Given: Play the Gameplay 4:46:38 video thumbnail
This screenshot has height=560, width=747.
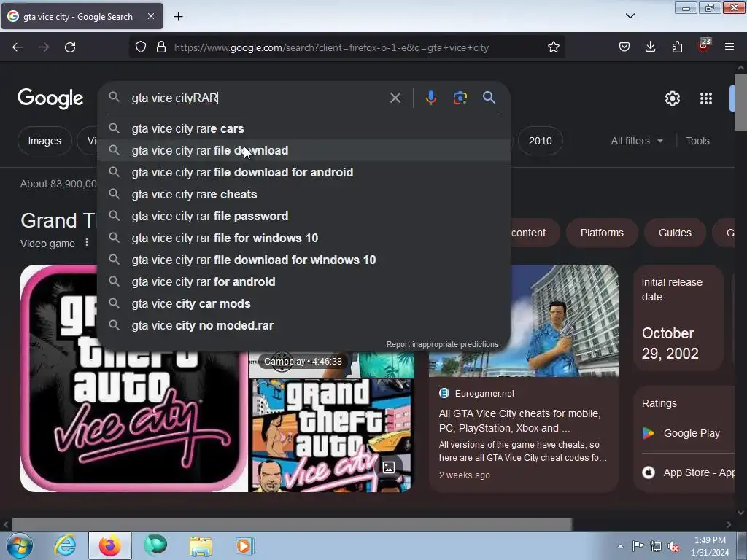Looking at the screenshot, I should coord(332,364).
